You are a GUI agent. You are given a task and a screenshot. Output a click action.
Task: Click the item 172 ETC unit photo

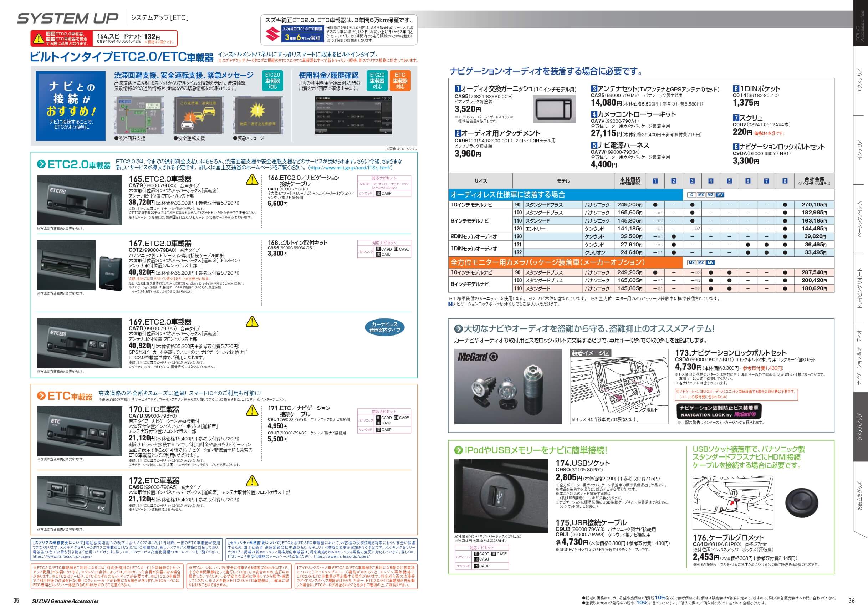[80, 501]
